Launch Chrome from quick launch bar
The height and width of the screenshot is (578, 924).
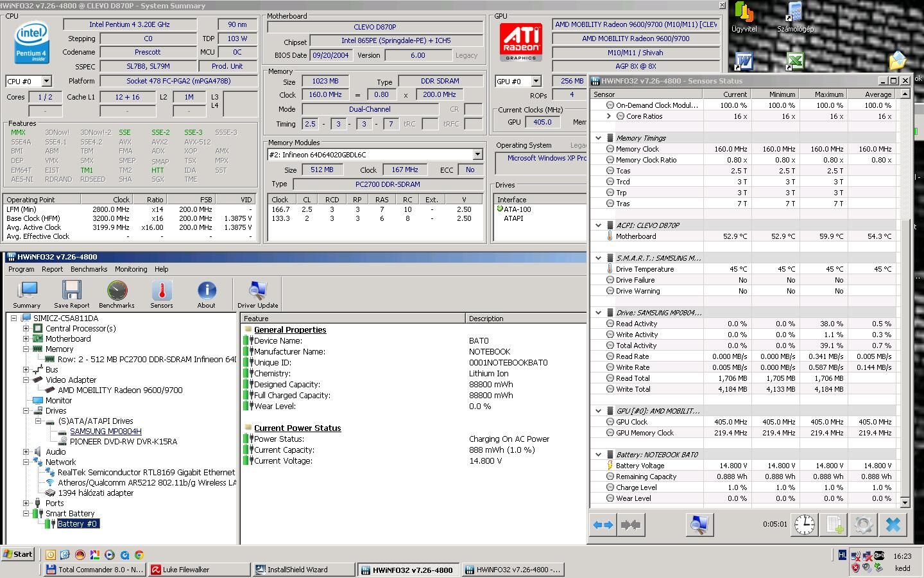[139, 554]
